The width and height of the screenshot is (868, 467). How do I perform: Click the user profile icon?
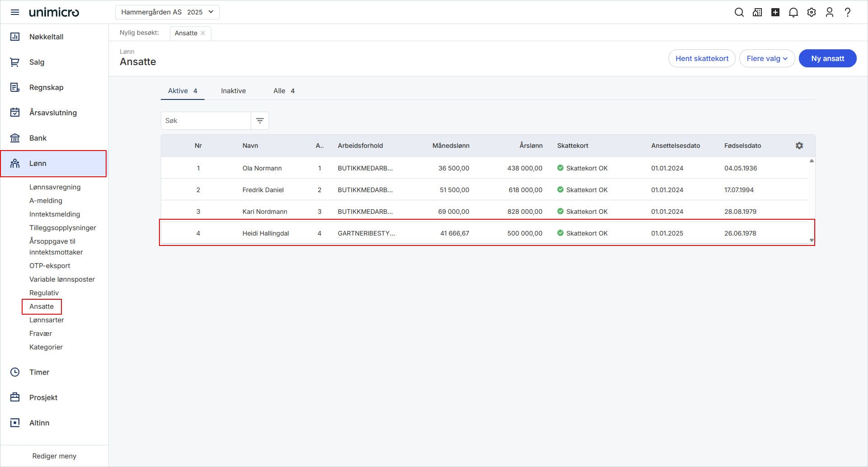click(829, 12)
